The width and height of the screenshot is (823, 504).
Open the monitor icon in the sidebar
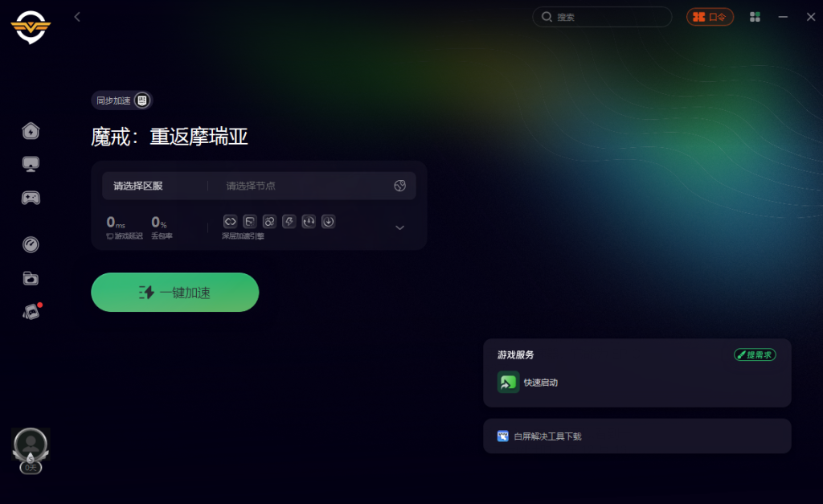click(x=31, y=164)
